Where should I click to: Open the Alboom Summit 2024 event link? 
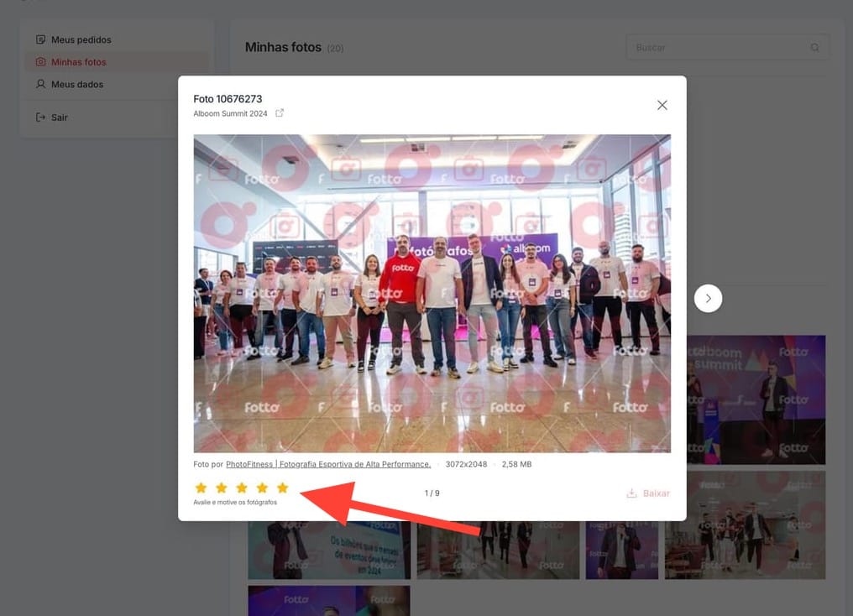tap(230, 113)
